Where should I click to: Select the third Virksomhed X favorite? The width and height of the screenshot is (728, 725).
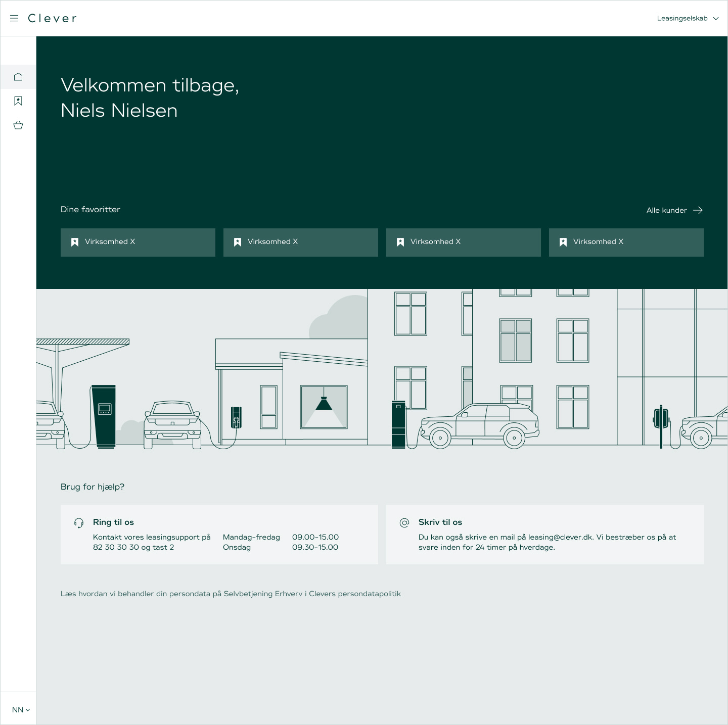(x=464, y=242)
